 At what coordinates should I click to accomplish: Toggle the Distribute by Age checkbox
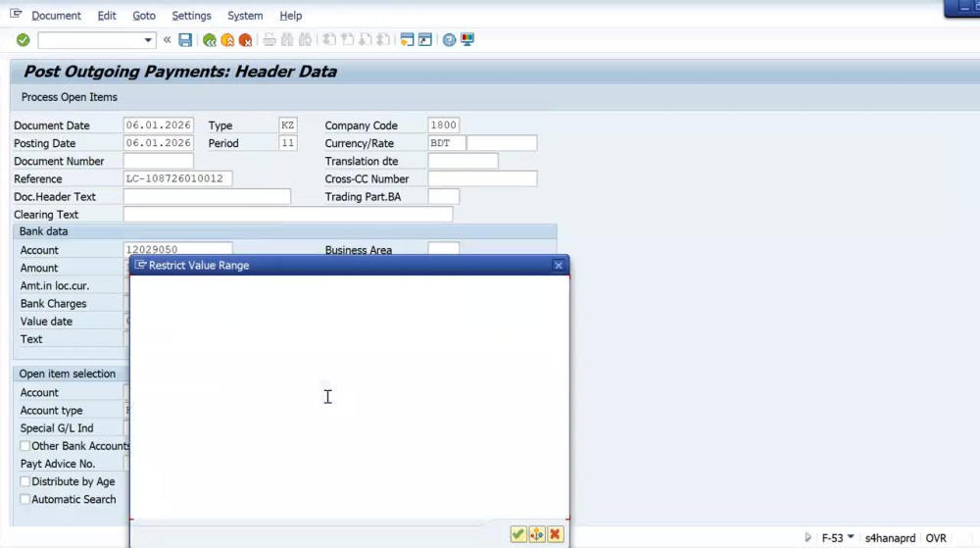tap(25, 481)
